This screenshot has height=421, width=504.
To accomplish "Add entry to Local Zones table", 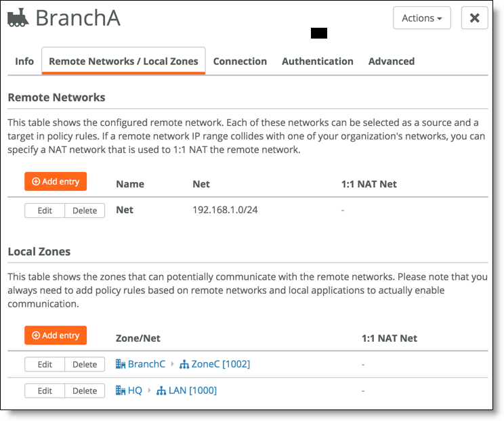I will (56, 335).
